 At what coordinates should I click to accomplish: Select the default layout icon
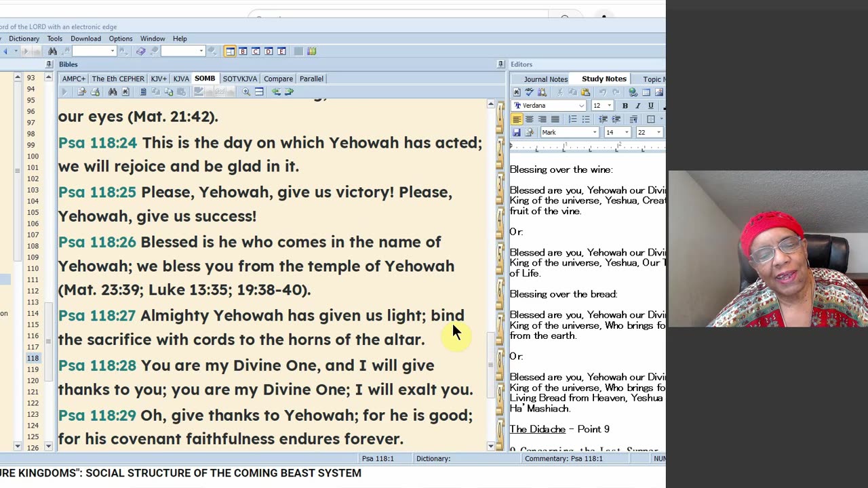coord(230,52)
